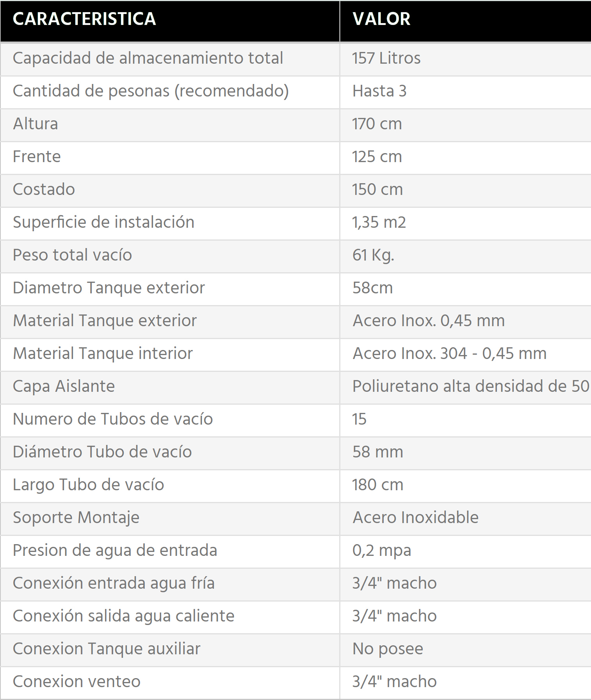
Task: Click the 157 Litros value cell
Action: click(386, 58)
